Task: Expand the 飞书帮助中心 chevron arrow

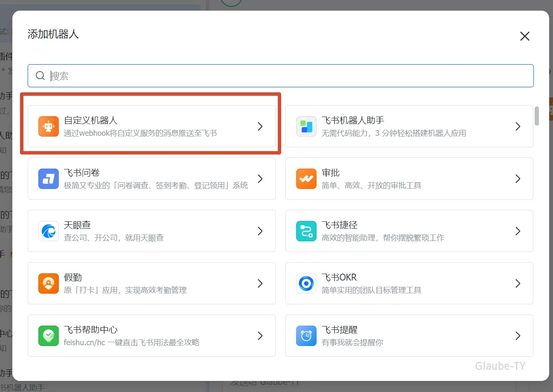Action: [x=260, y=336]
